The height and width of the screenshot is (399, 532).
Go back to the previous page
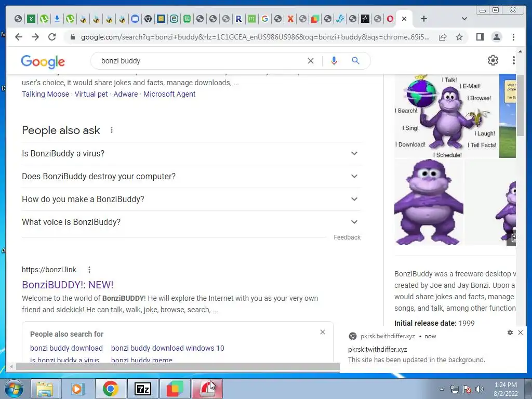[x=19, y=37]
